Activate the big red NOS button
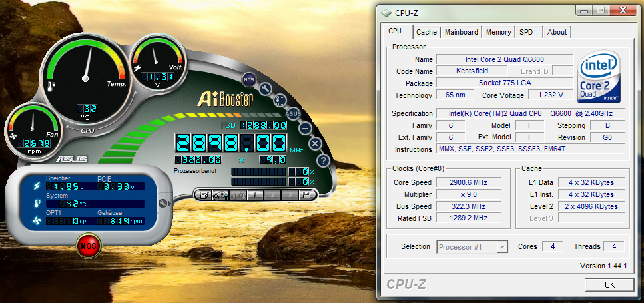Viewport: 644px width, 303px height. pos(89,246)
